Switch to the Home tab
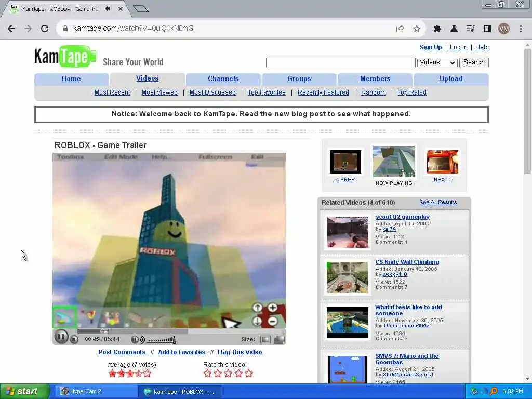This screenshot has width=532, height=399. click(x=71, y=79)
